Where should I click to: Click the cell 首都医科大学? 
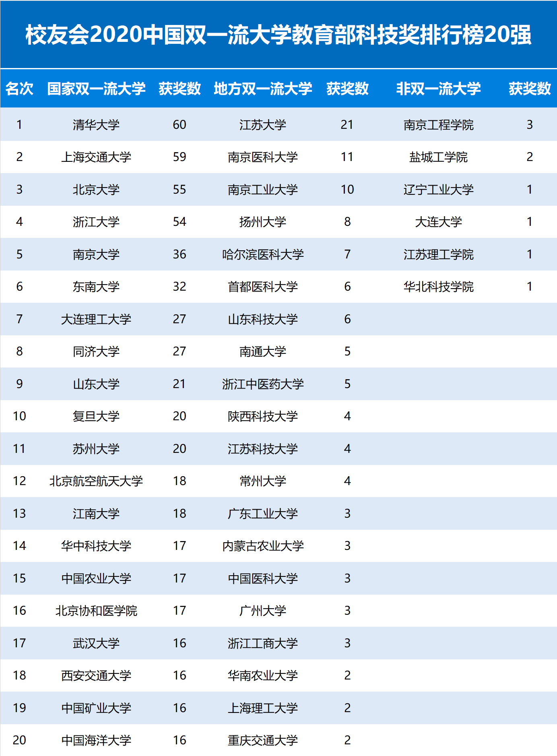pyautogui.click(x=263, y=287)
